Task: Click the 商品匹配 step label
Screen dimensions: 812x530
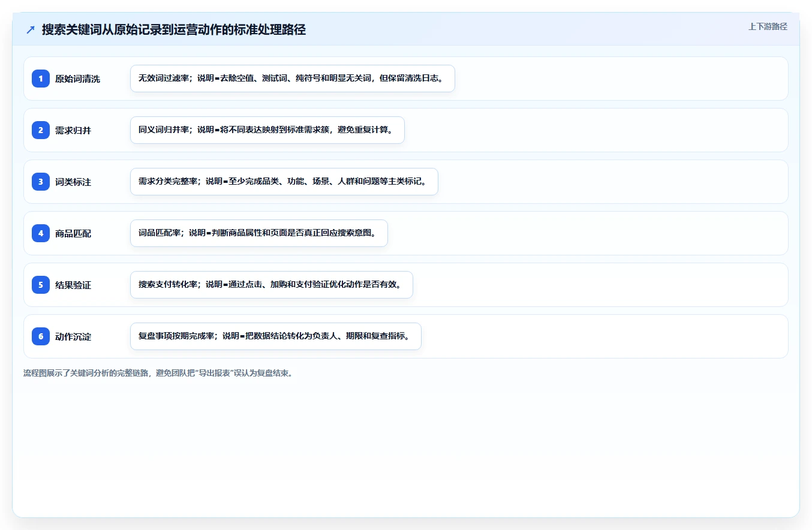Action: pyautogui.click(x=73, y=234)
